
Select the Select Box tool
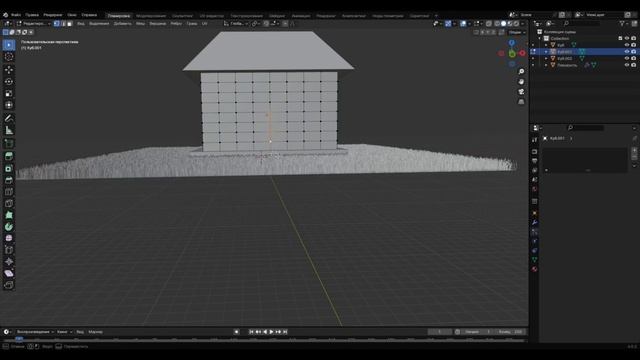pyautogui.click(x=9, y=45)
